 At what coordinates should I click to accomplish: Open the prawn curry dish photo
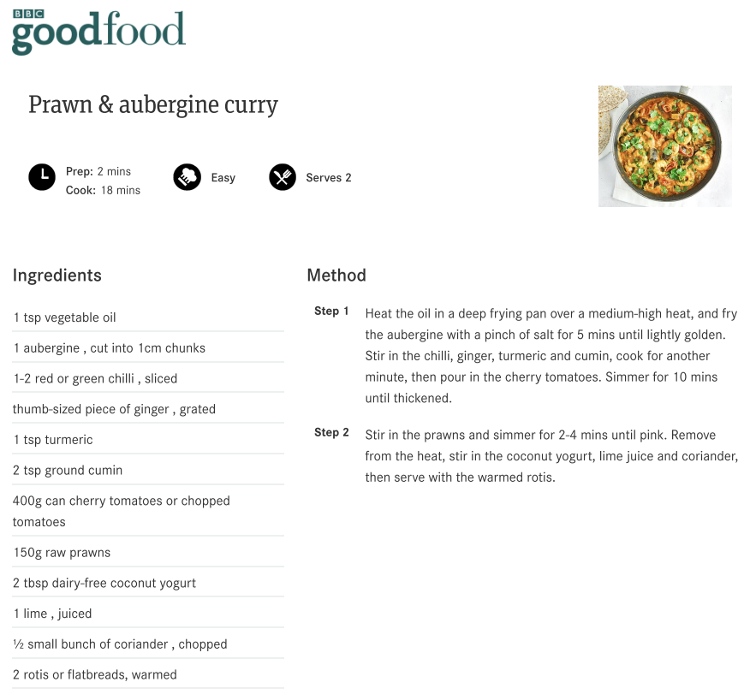[x=664, y=146]
